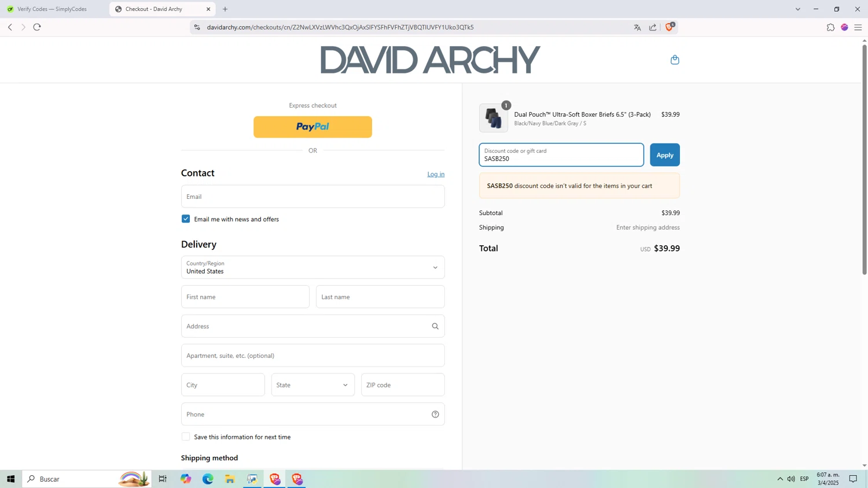Toggle Email me with news and offers

coord(186,219)
